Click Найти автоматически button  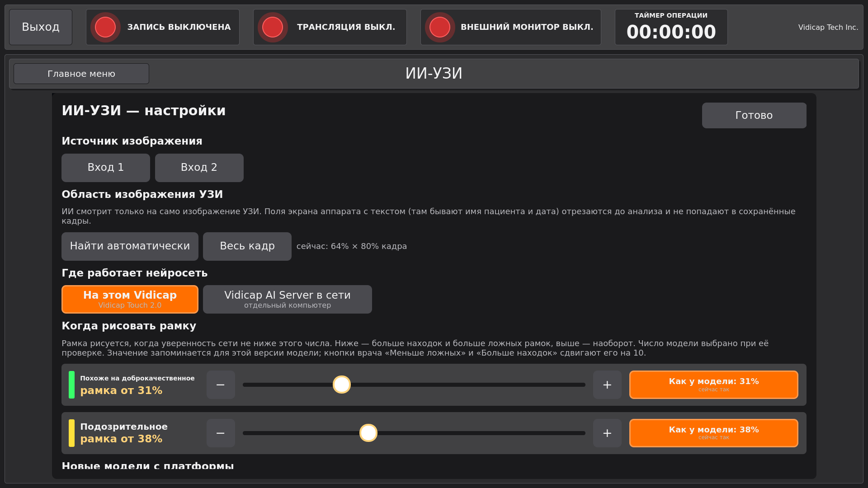130,246
